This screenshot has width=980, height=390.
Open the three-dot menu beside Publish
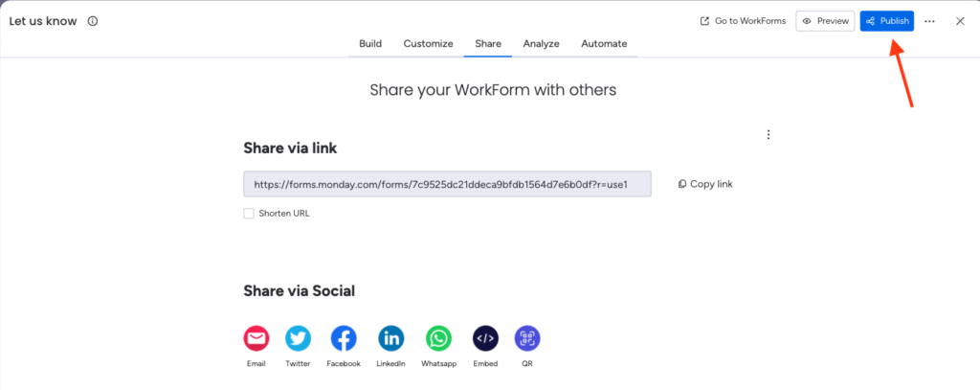929,21
